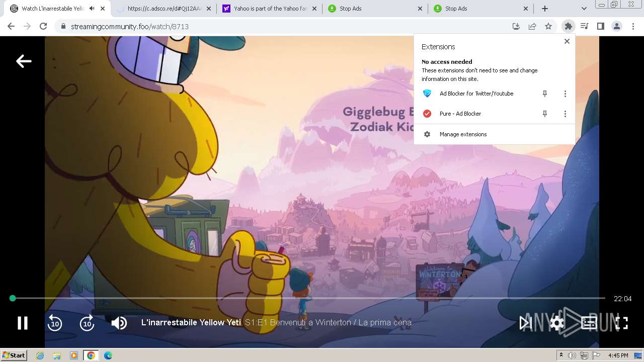Toggle the Extensions puzzle icon
Viewport: 644px width, 362px height.
[x=569, y=26]
